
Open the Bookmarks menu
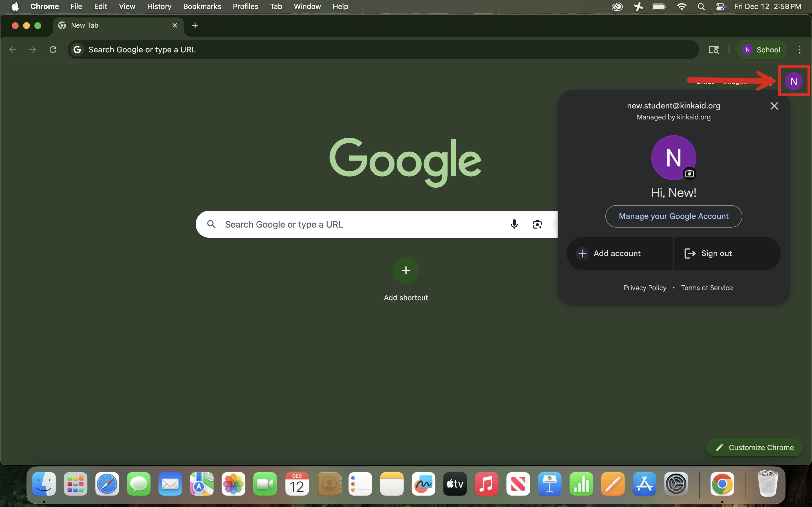(202, 6)
